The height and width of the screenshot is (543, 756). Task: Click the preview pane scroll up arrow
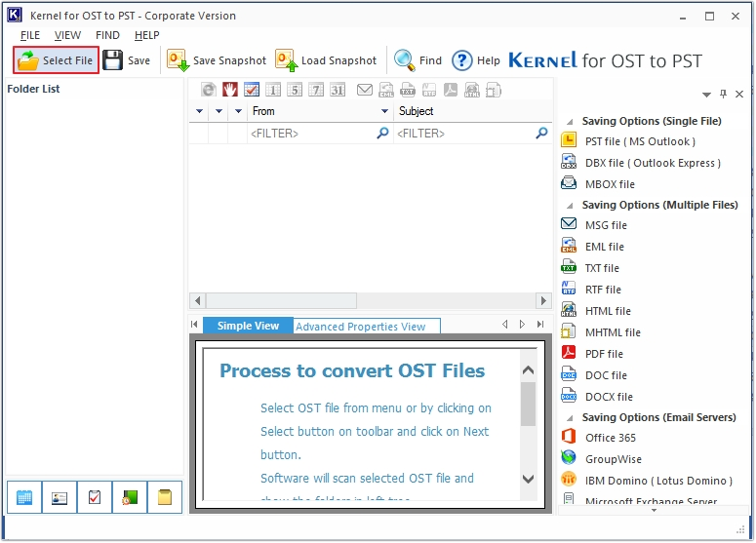point(529,370)
